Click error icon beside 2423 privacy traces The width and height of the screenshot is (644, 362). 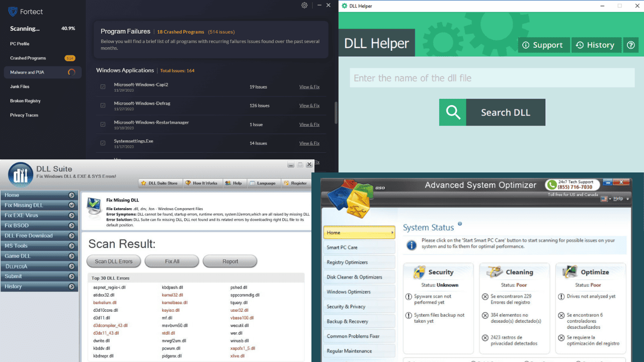485,338
